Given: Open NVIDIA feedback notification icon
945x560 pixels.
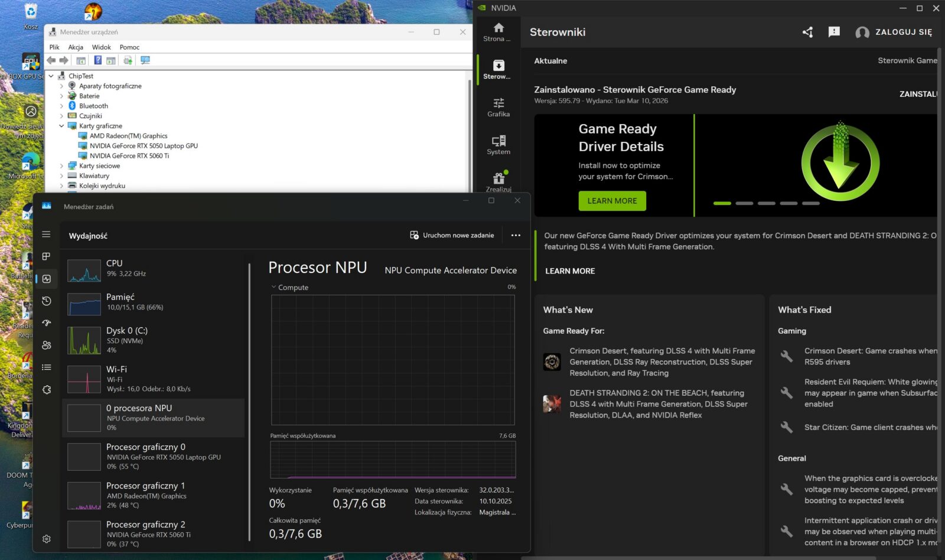Looking at the screenshot, I should [x=833, y=32].
